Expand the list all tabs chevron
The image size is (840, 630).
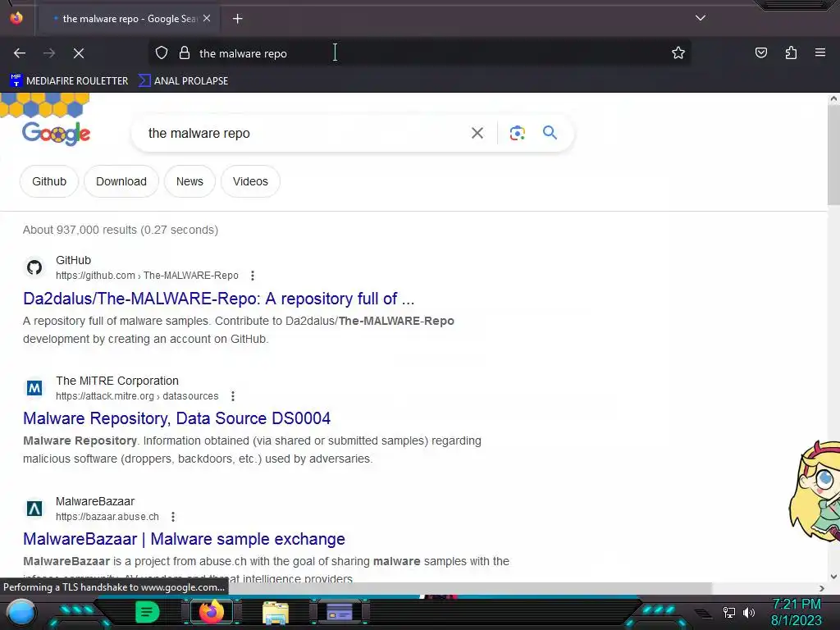tap(701, 18)
